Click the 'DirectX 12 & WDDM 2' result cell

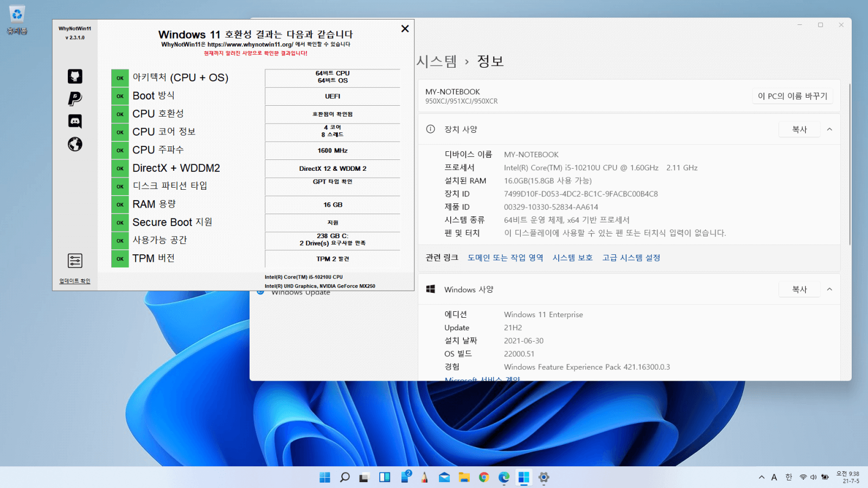point(333,169)
